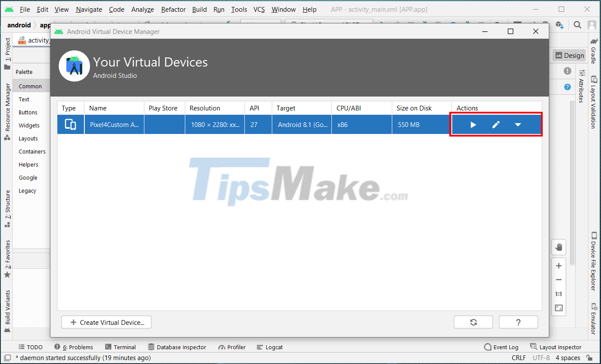Open the Emulator side panel
The image size is (601, 364).
(x=594, y=320)
